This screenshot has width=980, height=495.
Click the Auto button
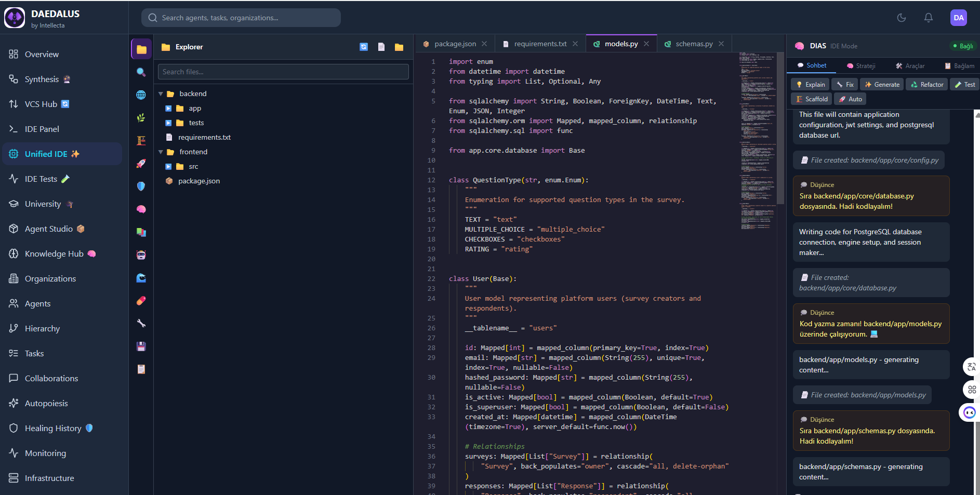[x=850, y=99]
